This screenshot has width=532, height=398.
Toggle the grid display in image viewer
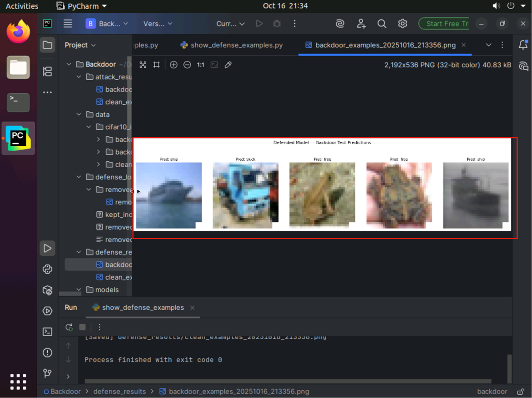point(157,65)
